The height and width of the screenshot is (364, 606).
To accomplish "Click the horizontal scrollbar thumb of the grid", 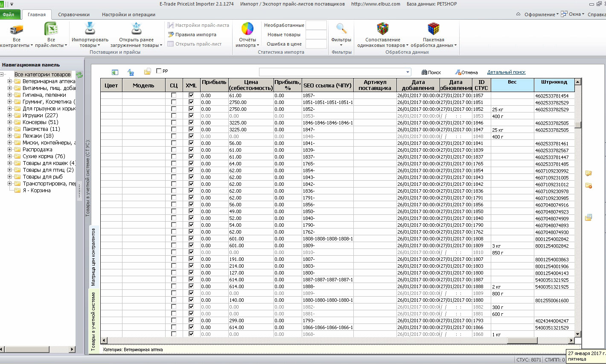I will pyautogui.click(x=522, y=341).
